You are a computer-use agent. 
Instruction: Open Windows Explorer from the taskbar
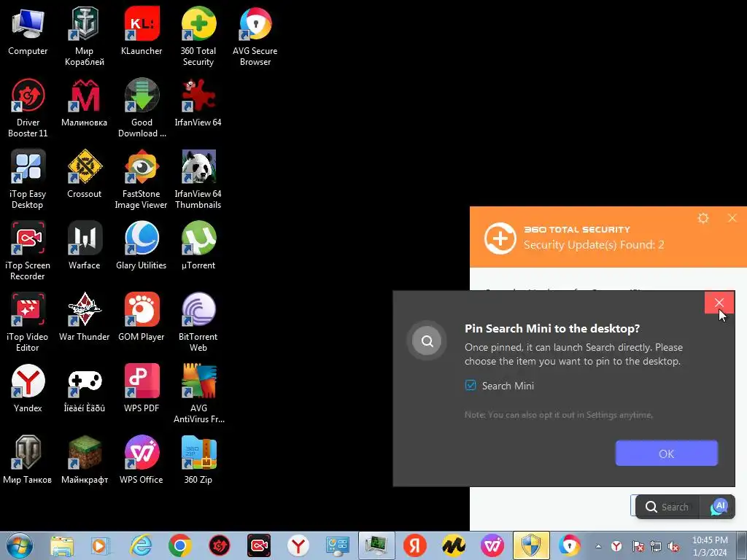coord(62,545)
